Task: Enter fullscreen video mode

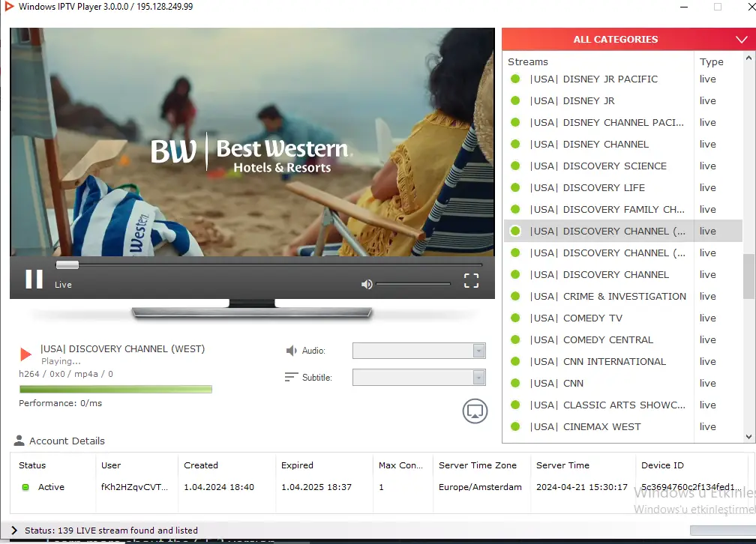Action: [x=471, y=280]
